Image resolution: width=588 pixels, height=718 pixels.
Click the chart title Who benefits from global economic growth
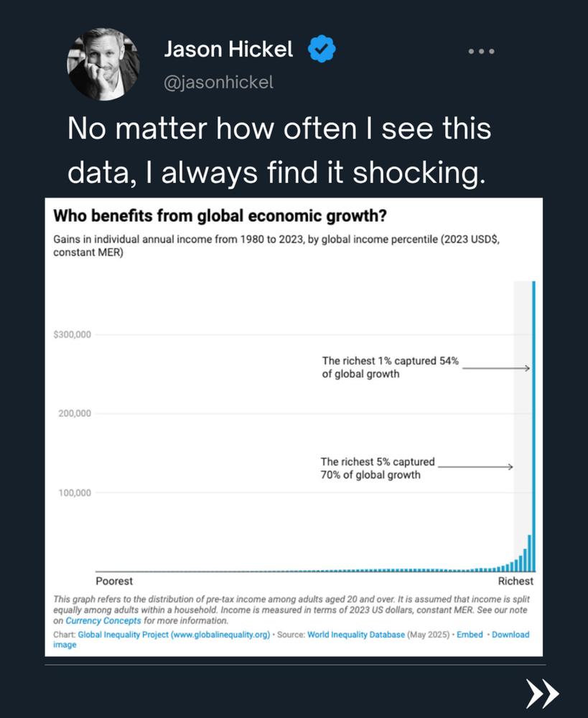point(220,215)
